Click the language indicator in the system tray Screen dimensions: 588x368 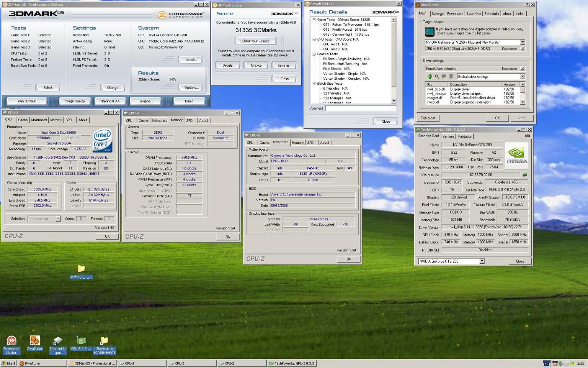546,364
